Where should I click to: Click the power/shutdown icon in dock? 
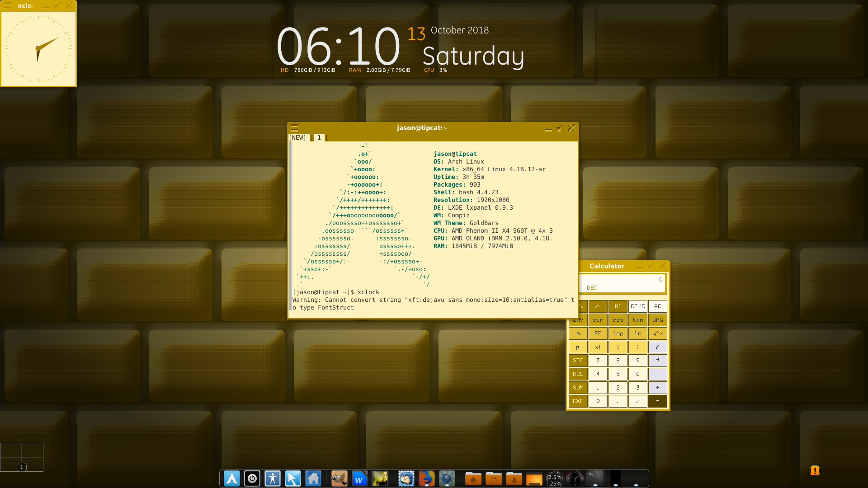pos(252,479)
